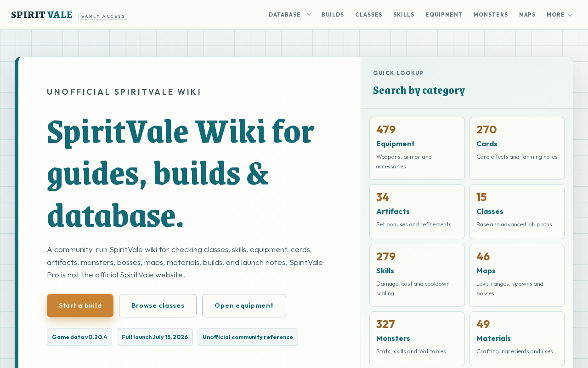
Task: Expand the Database dropdown chevron
Action: (309, 14)
